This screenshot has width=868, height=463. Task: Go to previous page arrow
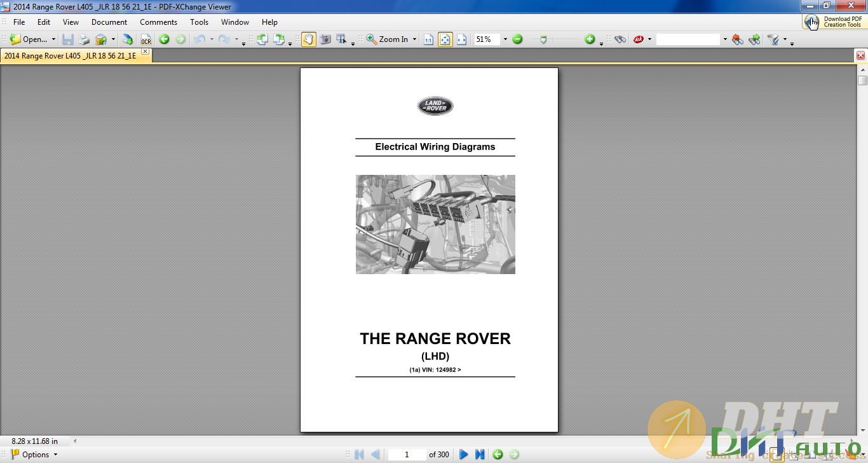(x=376, y=454)
